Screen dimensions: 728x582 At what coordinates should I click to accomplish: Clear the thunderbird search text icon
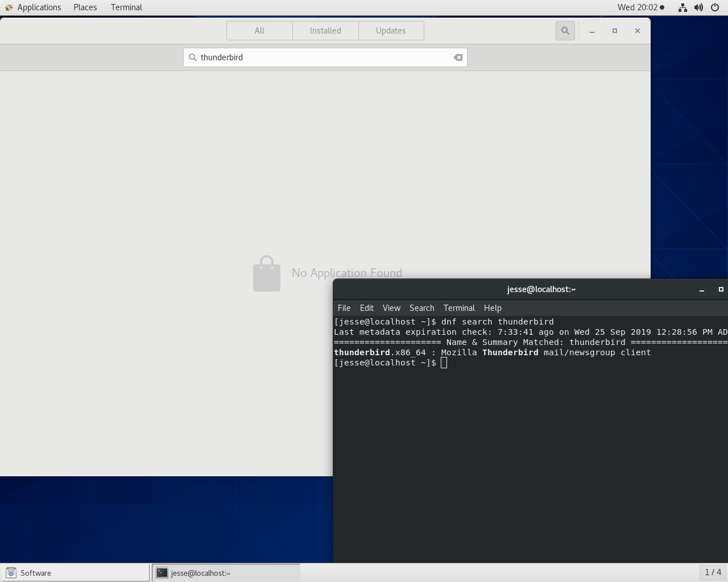458,57
